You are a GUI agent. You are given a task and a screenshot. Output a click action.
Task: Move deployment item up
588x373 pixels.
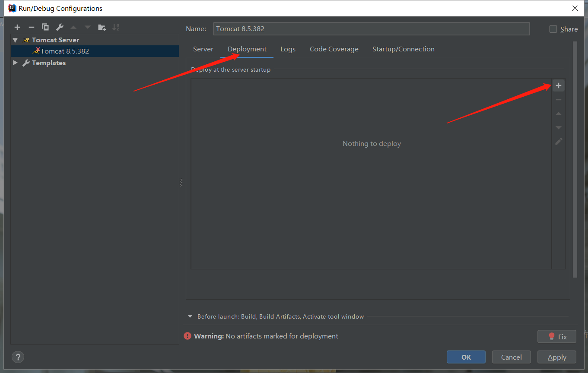tap(559, 114)
